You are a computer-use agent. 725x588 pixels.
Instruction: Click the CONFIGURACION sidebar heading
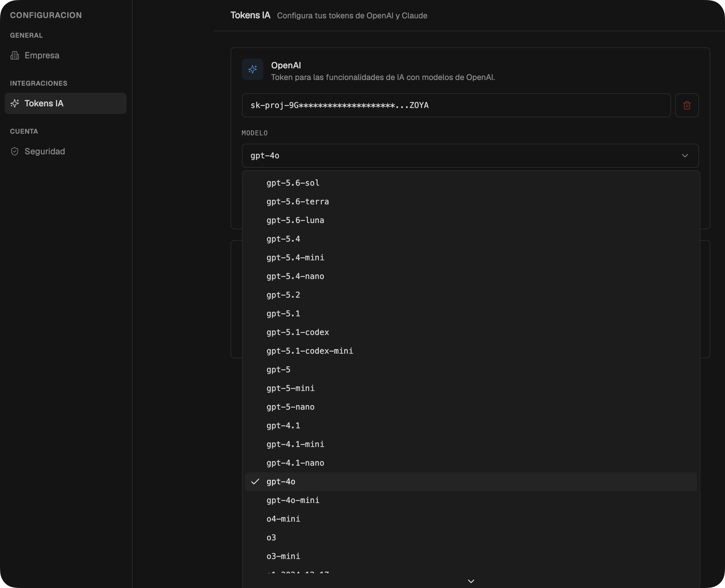pyautogui.click(x=46, y=15)
